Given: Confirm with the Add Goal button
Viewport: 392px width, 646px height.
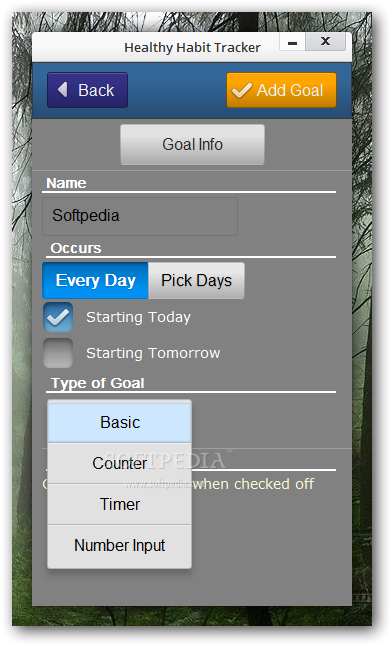Looking at the screenshot, I should (x=282, y=90).
